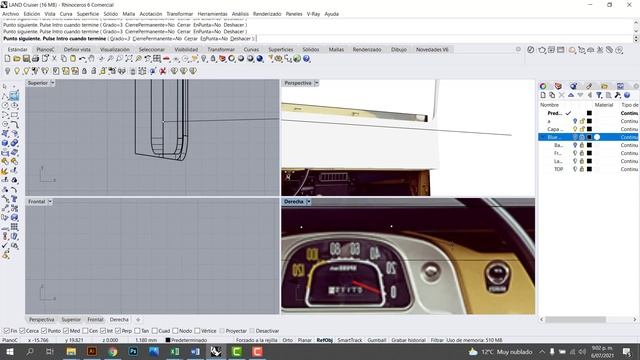
Task: Toggle SmartTrack in the status bar
Action: tap(350, 340)
